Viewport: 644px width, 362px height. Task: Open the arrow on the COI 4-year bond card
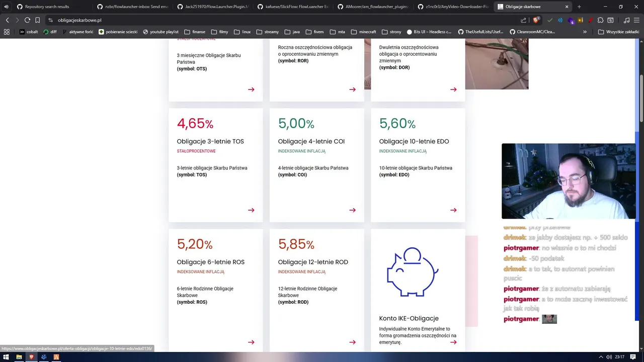coord(352,210)
